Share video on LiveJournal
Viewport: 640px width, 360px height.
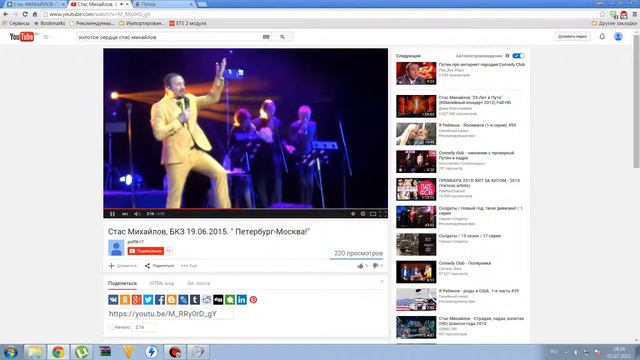183,300
